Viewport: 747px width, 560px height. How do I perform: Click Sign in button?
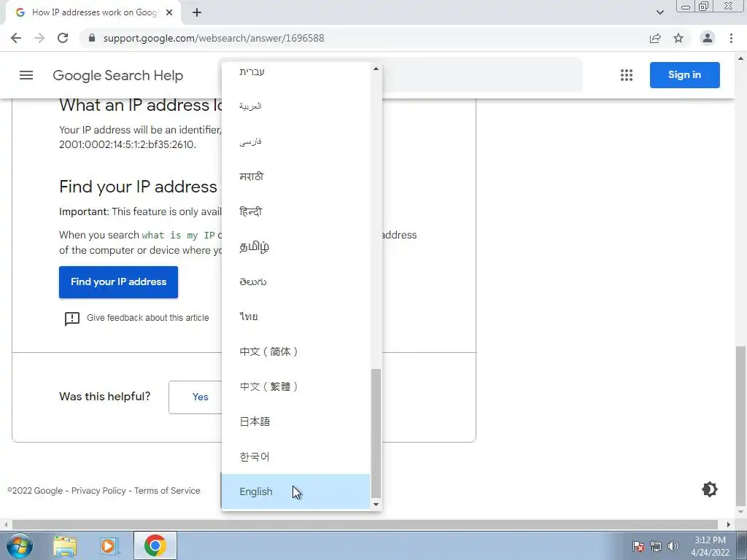pos(684,75)
